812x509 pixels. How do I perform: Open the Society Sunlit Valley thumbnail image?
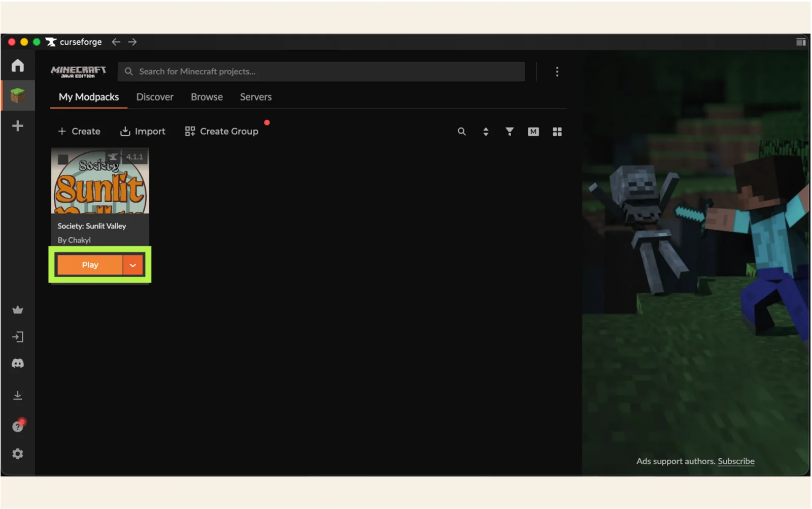coord(100,181)
